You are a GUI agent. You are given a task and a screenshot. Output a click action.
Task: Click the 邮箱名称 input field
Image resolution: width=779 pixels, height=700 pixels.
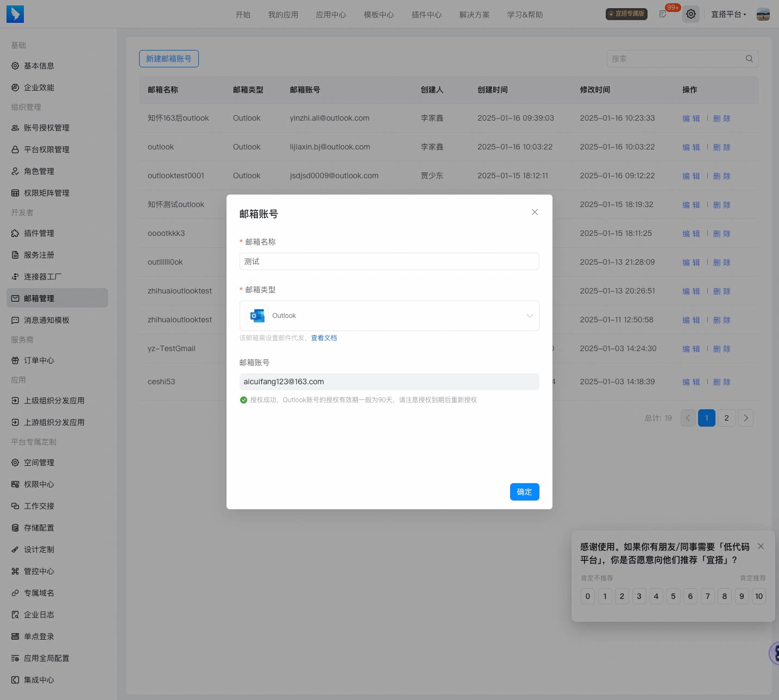(x=389, y=261)
